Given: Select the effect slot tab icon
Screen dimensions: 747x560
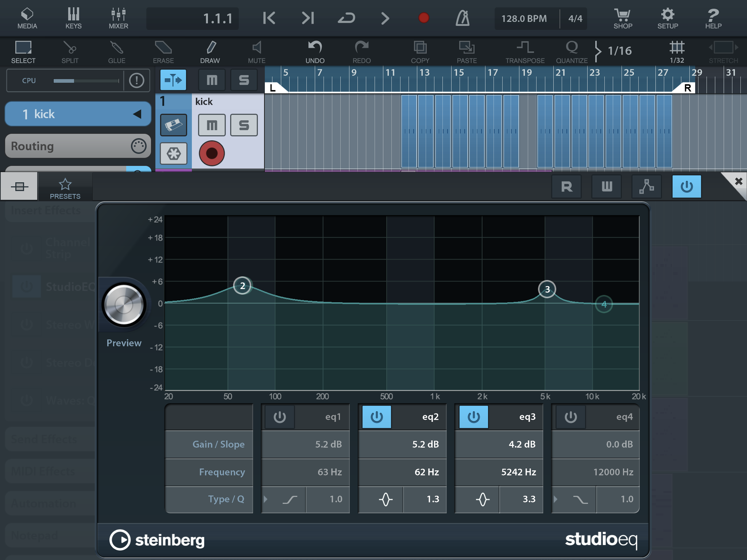Looking at the screenshot, I should (x=19, y=187).
